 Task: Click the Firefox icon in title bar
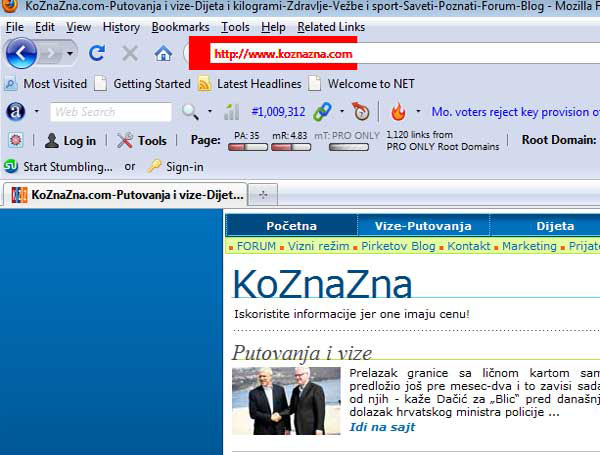11,5
